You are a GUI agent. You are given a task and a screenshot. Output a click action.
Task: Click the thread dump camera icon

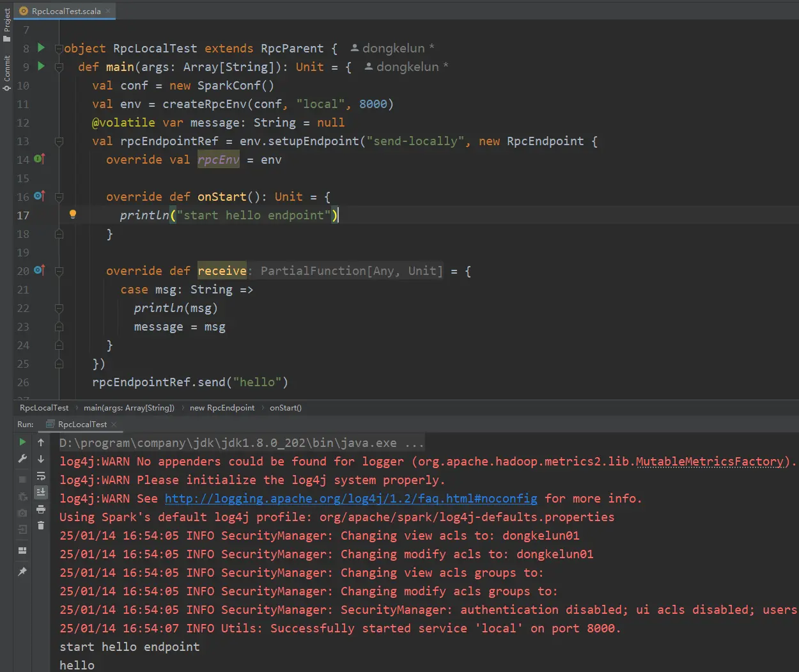(22, 513)
